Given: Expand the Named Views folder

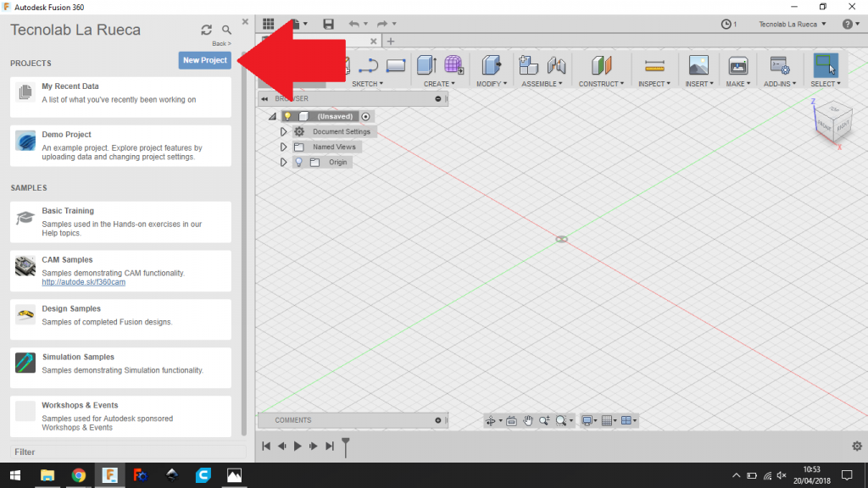Looking at the screenshot, I should [x=284, y=147].
